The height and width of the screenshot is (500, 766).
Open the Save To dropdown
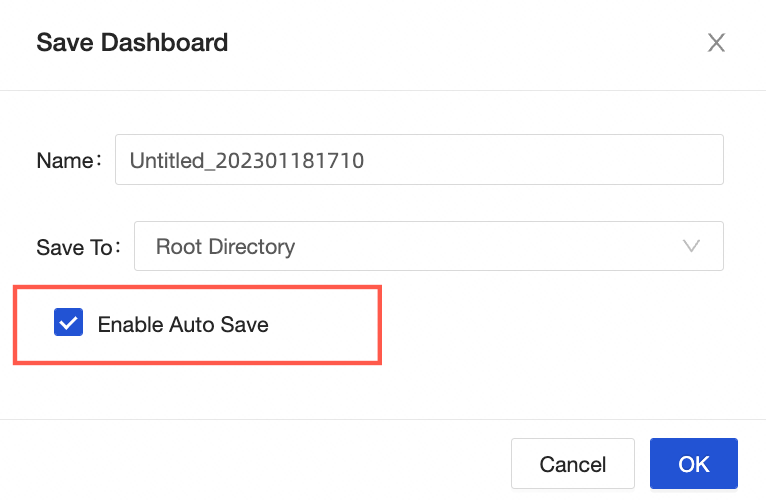tap(428, 246)
